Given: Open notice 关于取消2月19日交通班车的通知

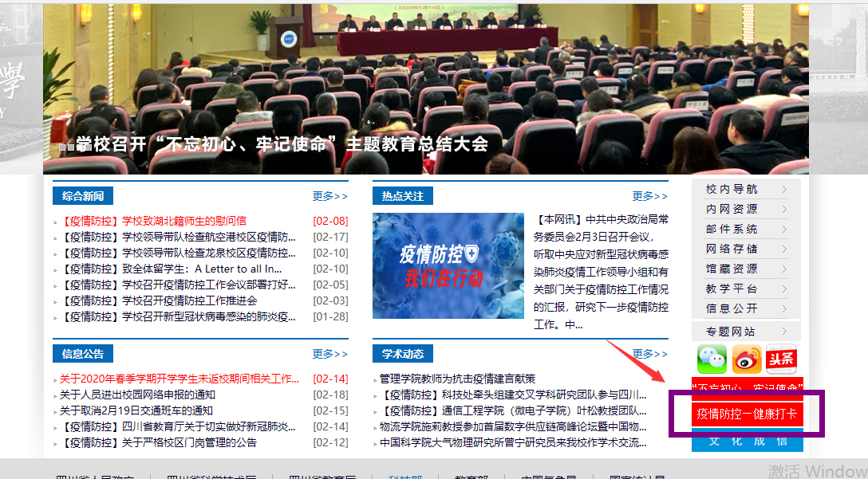Looking at the screenshot, I should click(136, 411).
